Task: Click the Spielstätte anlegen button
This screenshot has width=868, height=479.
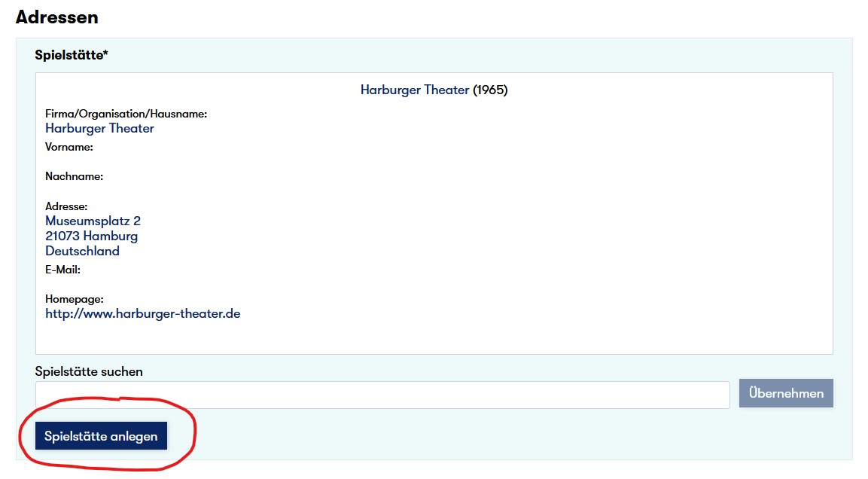Action: [x=101, y=436]
